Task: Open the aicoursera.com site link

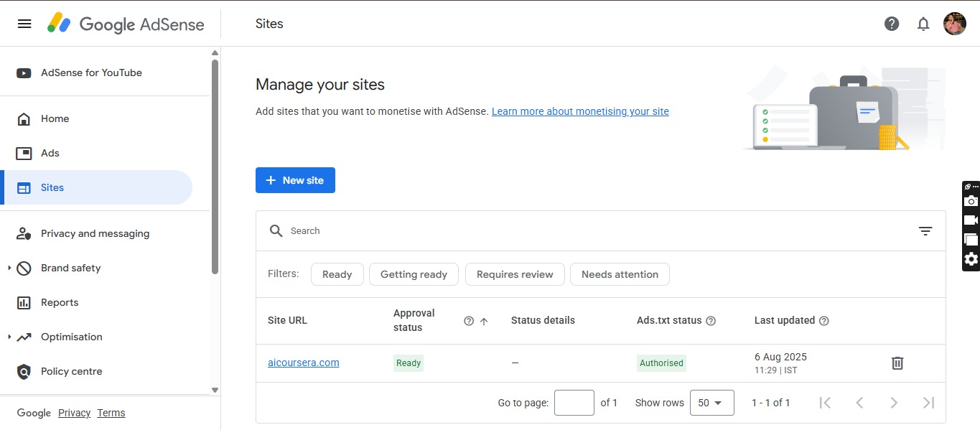Action: tap(303, 363)
